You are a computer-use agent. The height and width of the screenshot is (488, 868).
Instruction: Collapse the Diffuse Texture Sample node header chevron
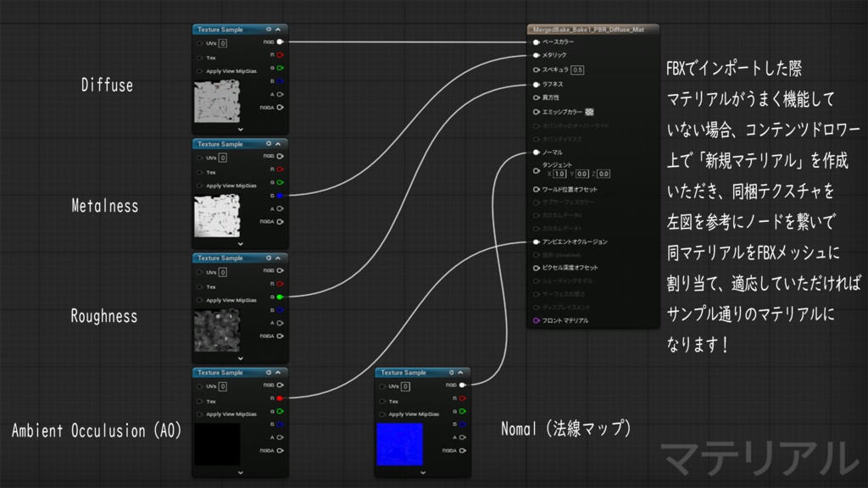[277, 30]
